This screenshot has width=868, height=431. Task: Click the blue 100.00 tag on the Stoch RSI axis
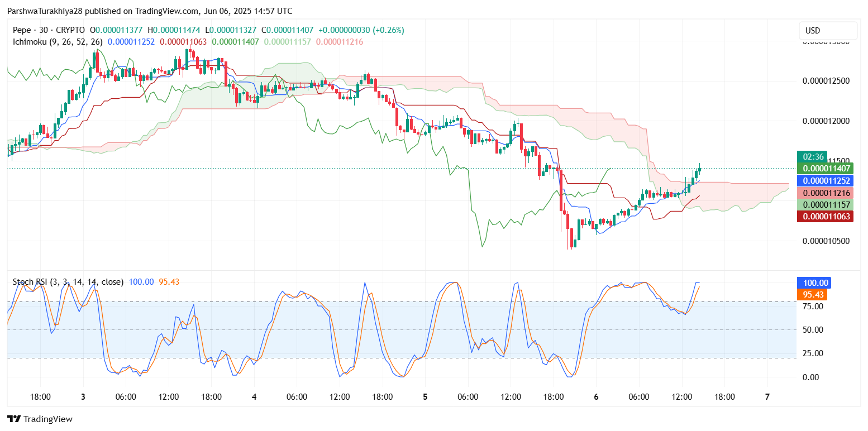(x=815, y=283)
